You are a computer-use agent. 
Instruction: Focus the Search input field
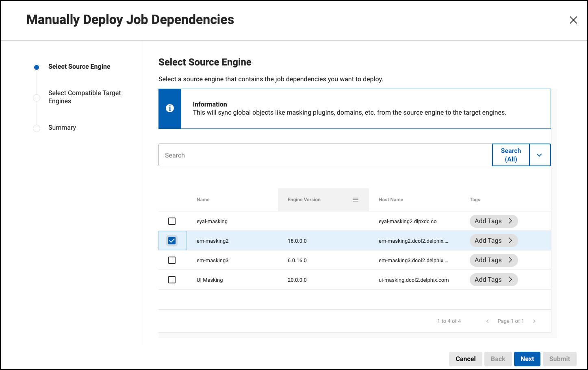[x=325, y=155]
